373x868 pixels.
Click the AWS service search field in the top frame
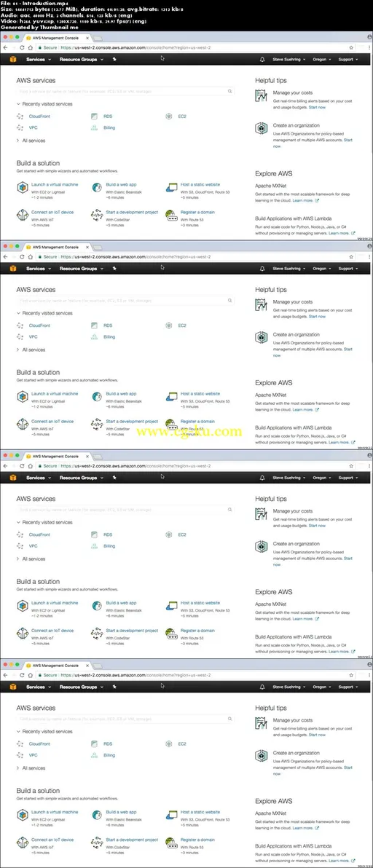(125, 91)
